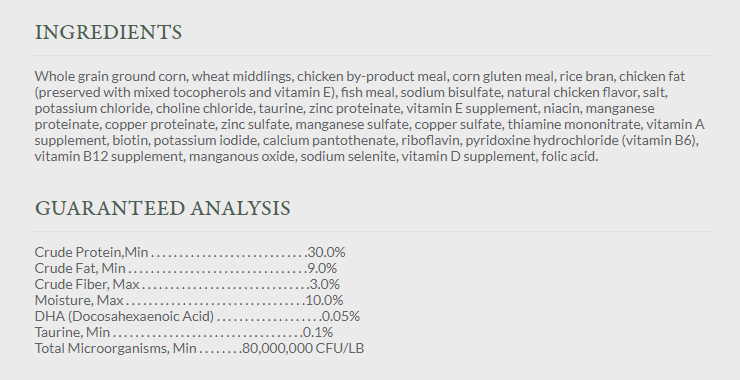The height and width of the screenshot is (380, 740).
Task: Click the Total Microorganisms, Min row
Action: [x=199, y=348]
